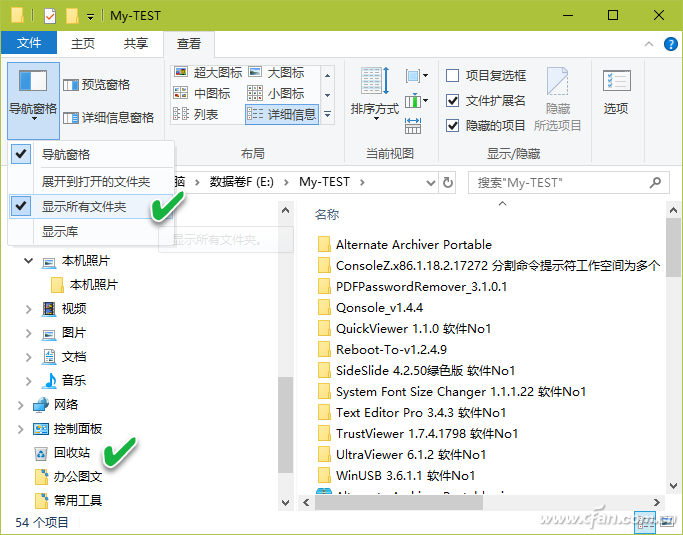Choose 超大图标 extra large icons layout
Image resolution: width=683 pixels, height=535 pixels.
[x=208, y=72]
